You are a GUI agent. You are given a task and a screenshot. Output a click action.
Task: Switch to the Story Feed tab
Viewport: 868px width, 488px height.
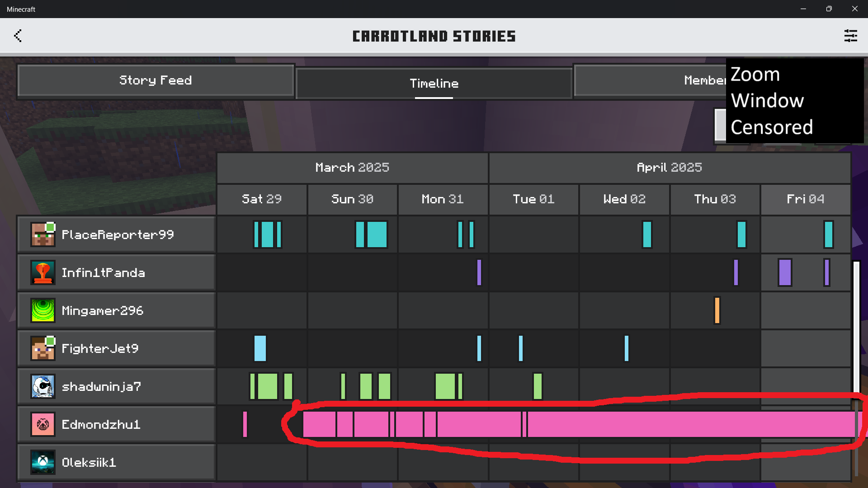pos(156,80)
